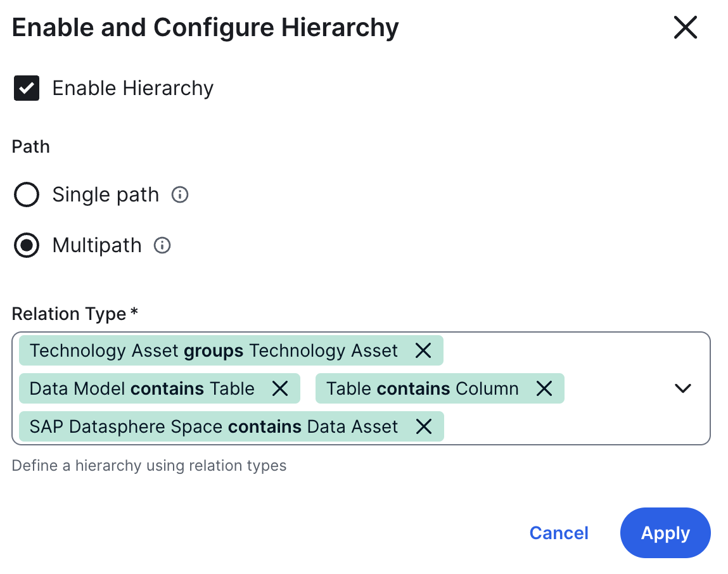728x574 pixels.
Task: Click the info icon beside Single path
Action: [x=180, y=195]
